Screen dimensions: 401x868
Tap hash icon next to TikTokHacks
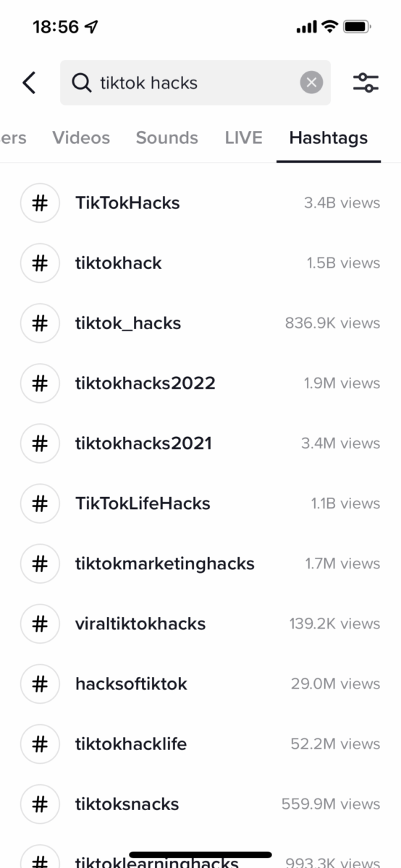pos(41,203)
